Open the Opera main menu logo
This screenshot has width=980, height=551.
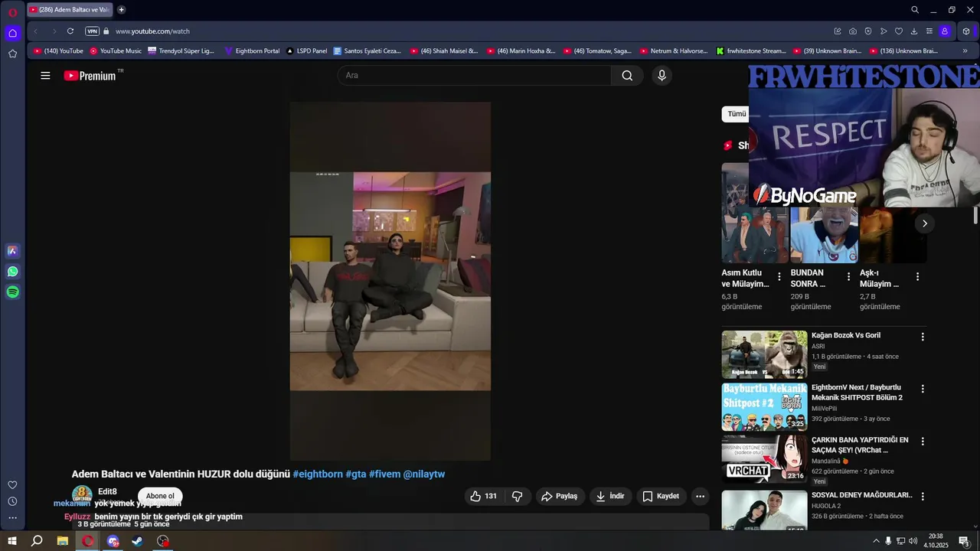(12, 12)
